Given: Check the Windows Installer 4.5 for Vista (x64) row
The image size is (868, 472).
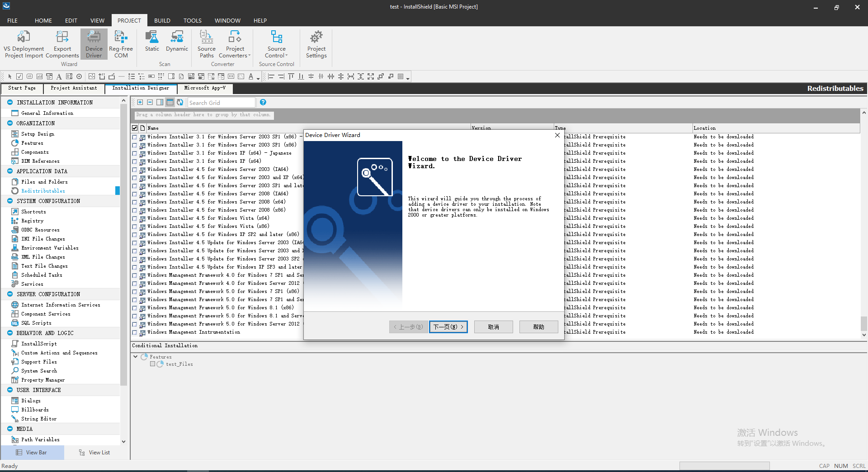Looking at the screenshot, I should pos(134,218).
